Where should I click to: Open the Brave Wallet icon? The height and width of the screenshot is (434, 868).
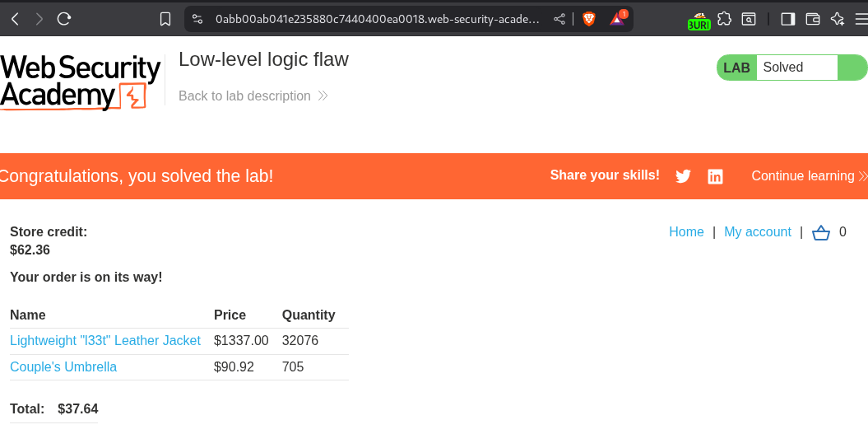[x=812, y=18]
